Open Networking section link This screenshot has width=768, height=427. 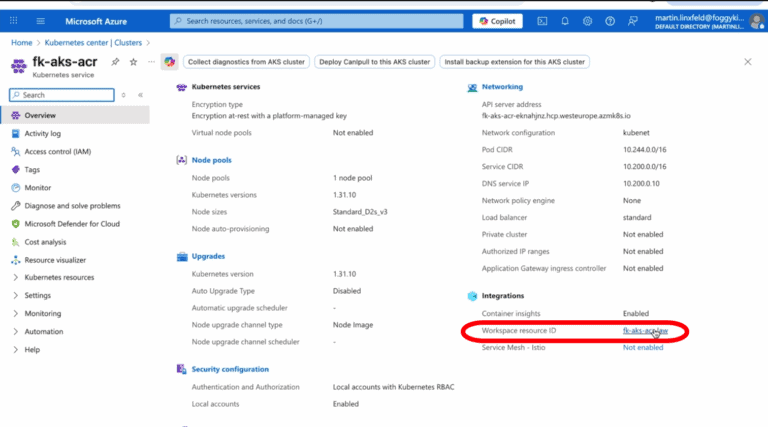point(502,87)
